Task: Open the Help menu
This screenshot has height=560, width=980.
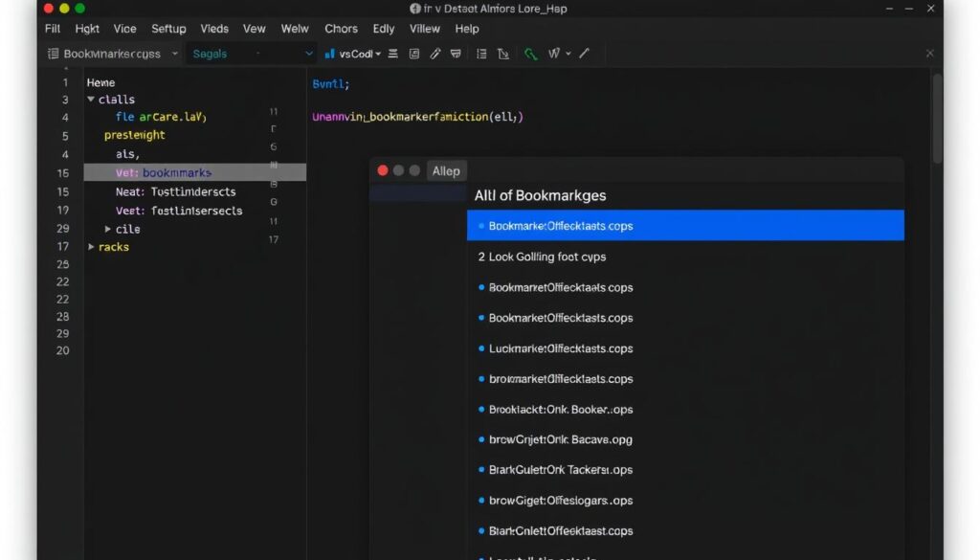Action: [x=467, y=29]
